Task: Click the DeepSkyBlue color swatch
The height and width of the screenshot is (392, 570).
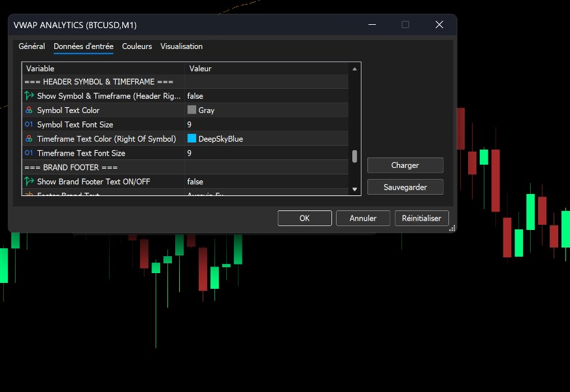Action: [192, 139]
